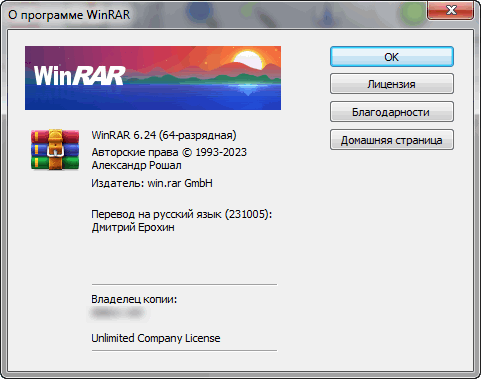The width and height of the screenshot is (481, 379).
Task: Click the WinRAR sunset banner image
Action: 153,78
